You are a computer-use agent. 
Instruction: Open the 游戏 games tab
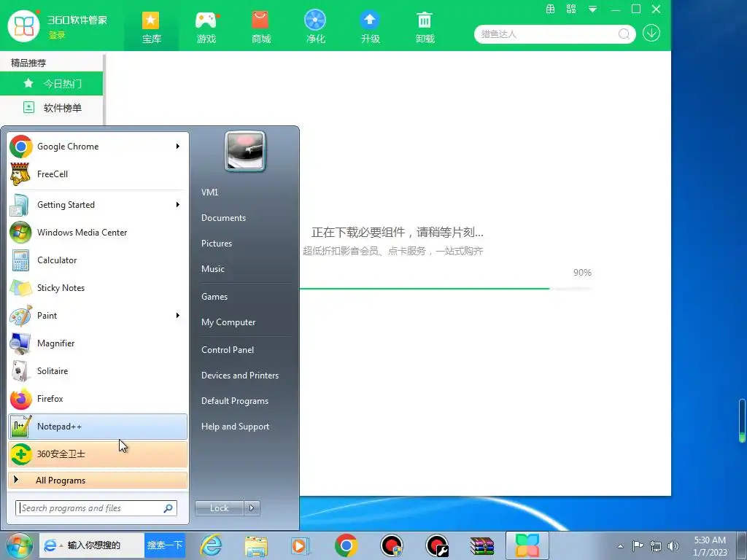pyautogui.click(x=206, y=27)
